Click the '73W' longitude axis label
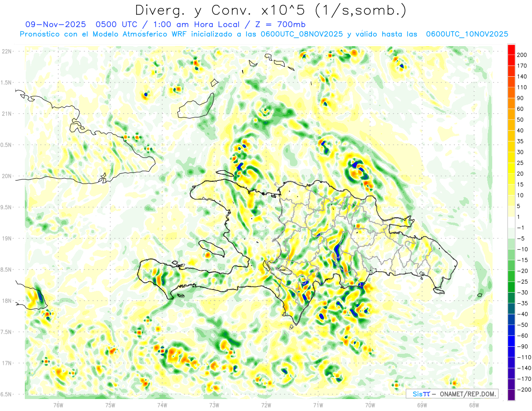 coord(214,405)
